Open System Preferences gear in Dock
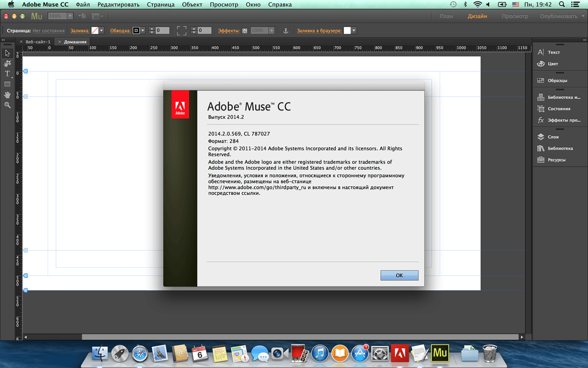Screen dimensions: 588x368 pos(380,353)
